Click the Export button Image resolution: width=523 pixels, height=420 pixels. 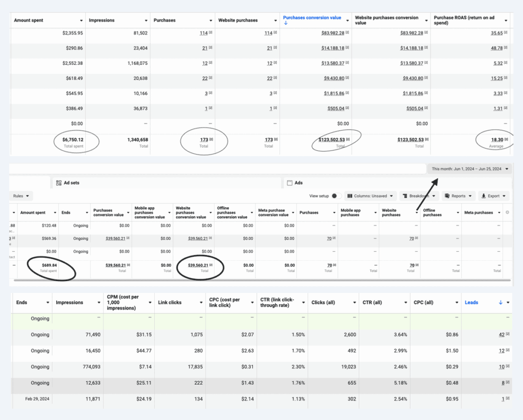point(493,196)
